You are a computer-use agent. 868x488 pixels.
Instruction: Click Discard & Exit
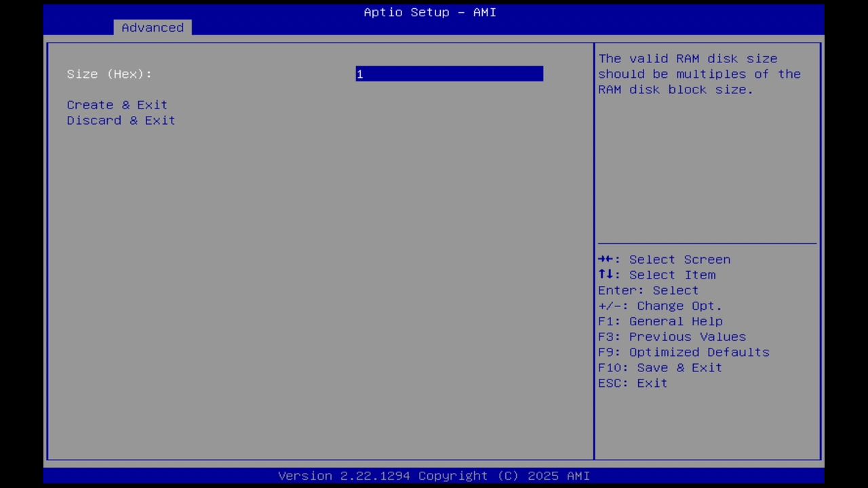tap(121, 120)
